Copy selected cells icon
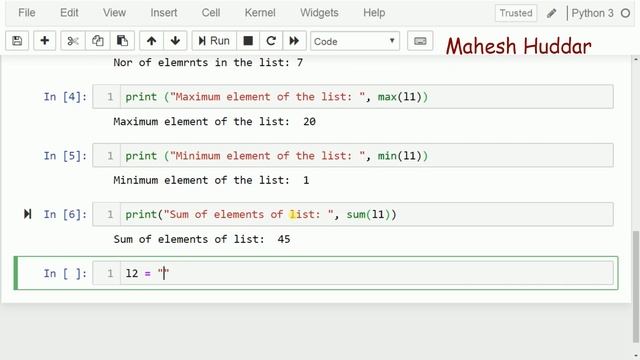 98,41
